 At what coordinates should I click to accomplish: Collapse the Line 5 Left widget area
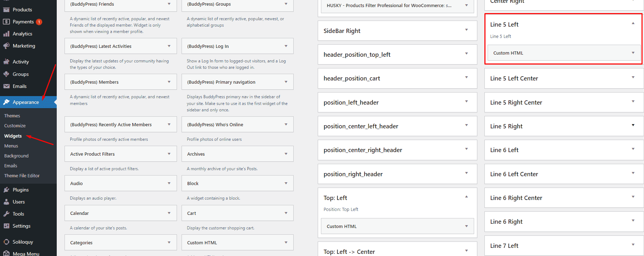[x=633, y=24]
